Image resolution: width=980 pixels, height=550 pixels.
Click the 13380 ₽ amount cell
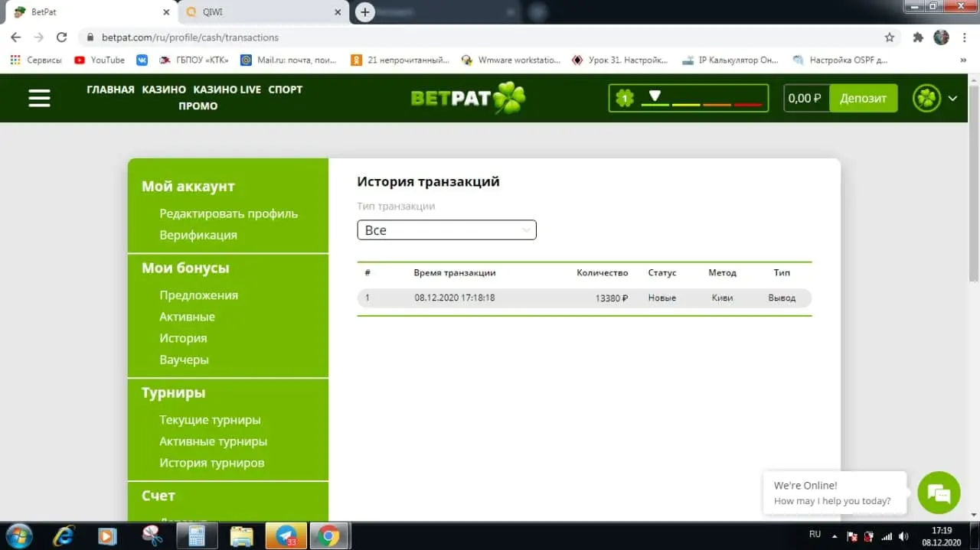612,298
